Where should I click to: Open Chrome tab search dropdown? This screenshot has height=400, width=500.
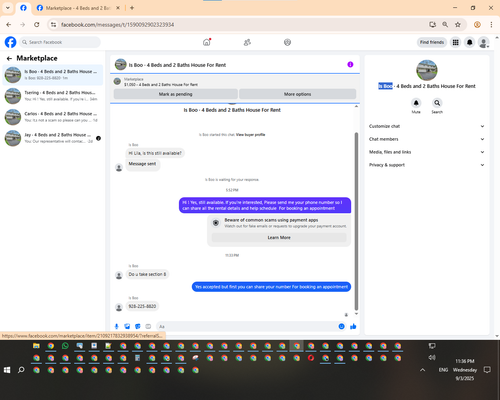click(8, 8)
